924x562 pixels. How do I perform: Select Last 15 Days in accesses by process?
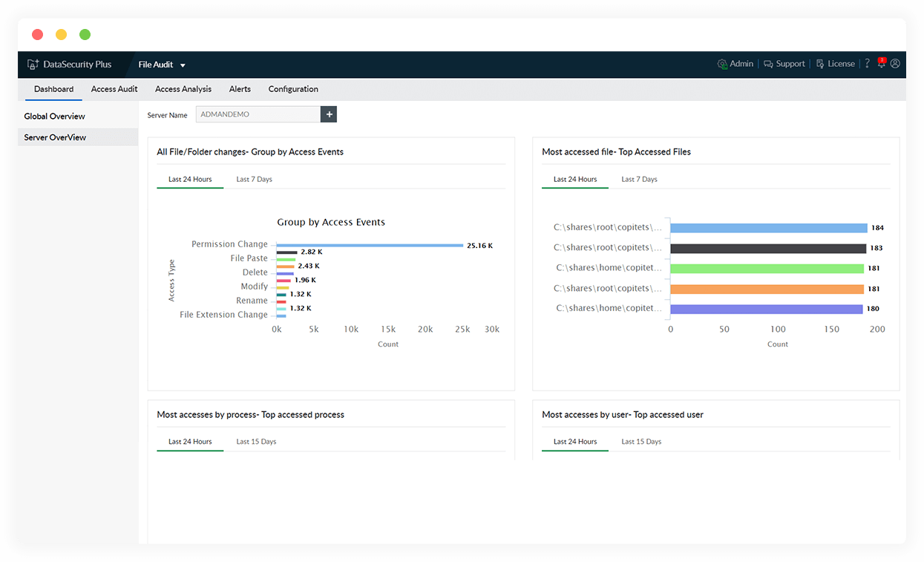pos(256,442)
